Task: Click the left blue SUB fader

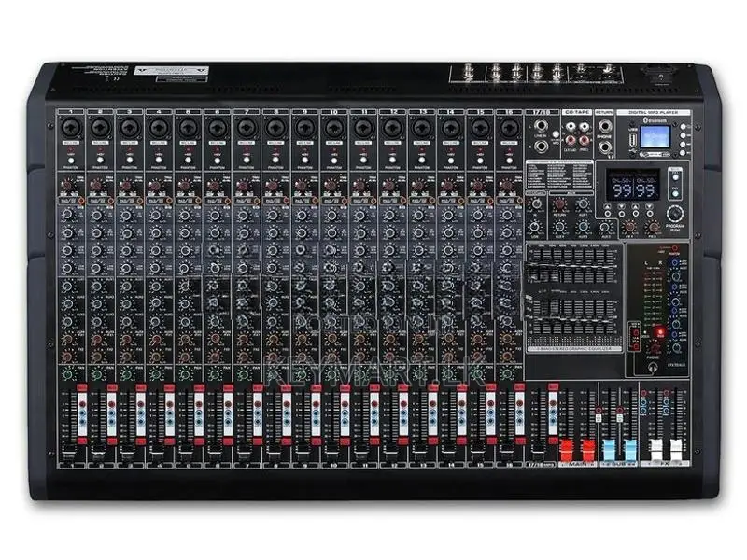Action: click(x=609, y=450)
